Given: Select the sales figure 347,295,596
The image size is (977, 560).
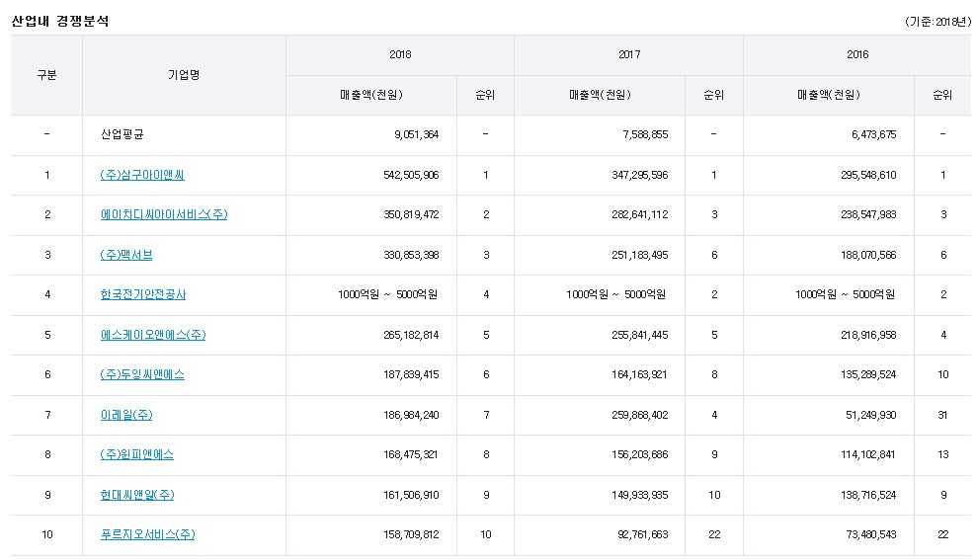Looking at the screenshot, I should pyautogui.click(x=640, y=175).
